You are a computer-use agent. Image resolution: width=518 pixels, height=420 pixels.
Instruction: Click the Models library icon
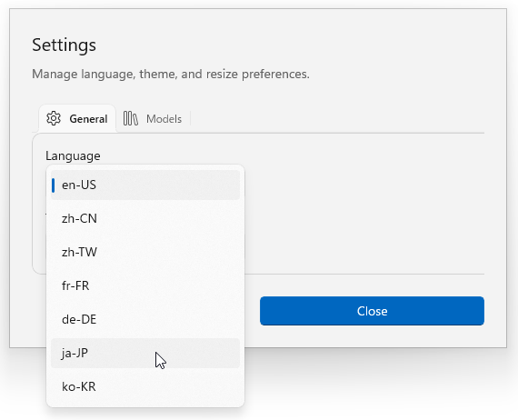pyautogui.click(x=131, y=118)
